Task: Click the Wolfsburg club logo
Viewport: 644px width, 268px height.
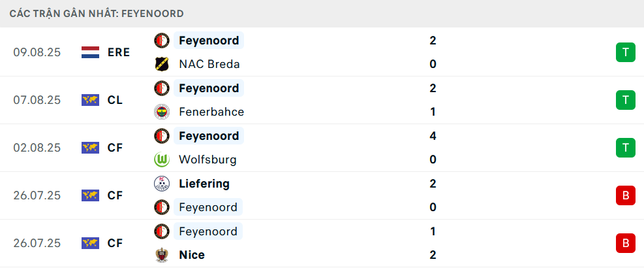Action: coord(161,159)
